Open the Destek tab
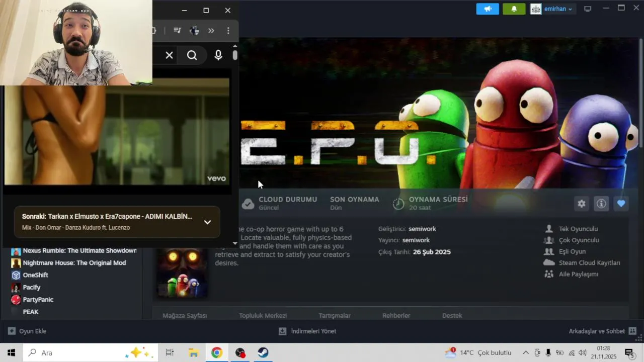Image resolution: width=644 pixels, height=362 pixels. point(452,316)
